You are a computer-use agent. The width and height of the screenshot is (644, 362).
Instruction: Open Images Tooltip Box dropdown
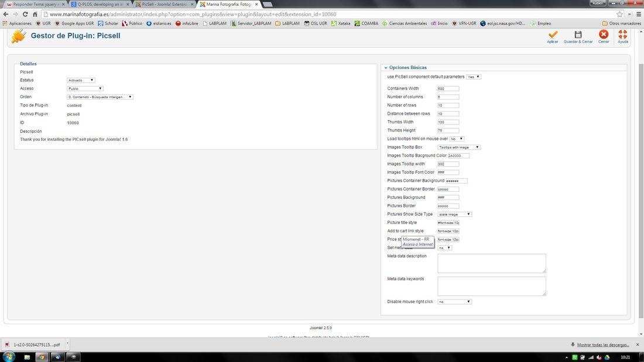pyautogui.click(x=459, y=147)
